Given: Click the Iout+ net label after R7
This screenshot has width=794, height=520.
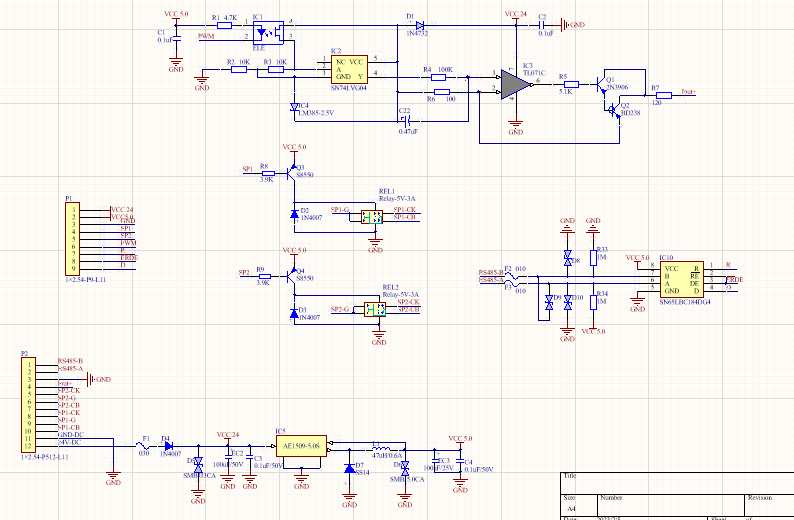Looking at the screenshot, I should 689,92.
